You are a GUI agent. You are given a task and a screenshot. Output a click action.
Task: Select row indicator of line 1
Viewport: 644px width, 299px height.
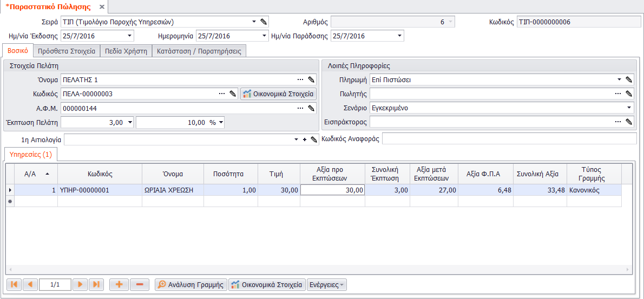tap(10, 190)
